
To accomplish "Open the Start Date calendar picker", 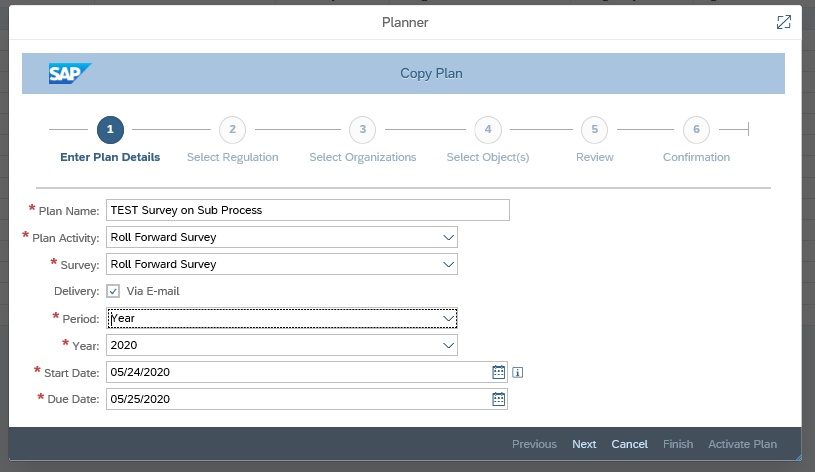I will [498, 372].
